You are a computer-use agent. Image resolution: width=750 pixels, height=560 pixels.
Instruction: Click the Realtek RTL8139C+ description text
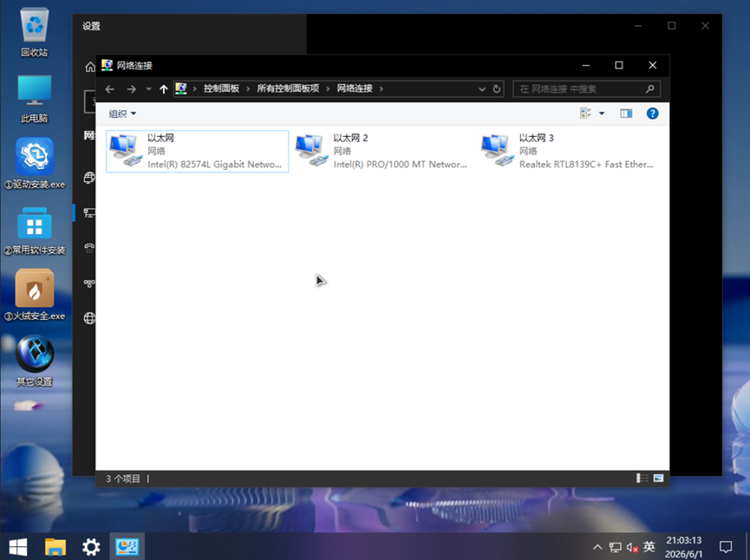(x=586, y=164)
